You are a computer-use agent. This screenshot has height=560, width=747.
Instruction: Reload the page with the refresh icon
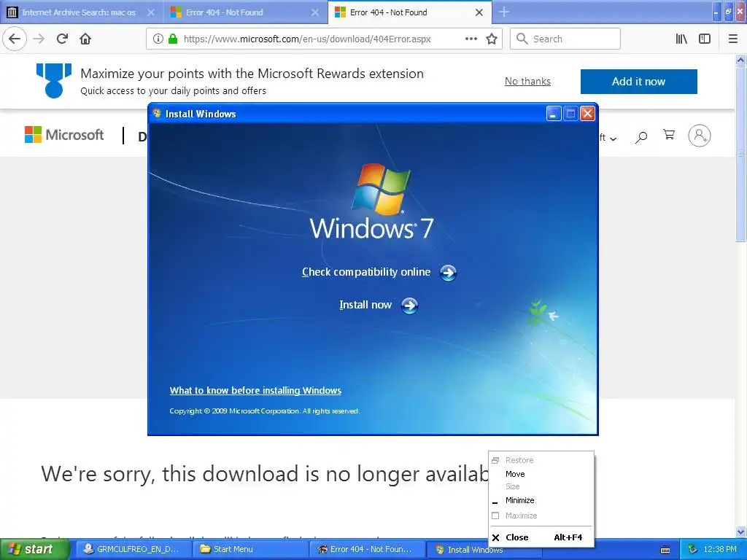pyautogui.click(x=62, y=39)
